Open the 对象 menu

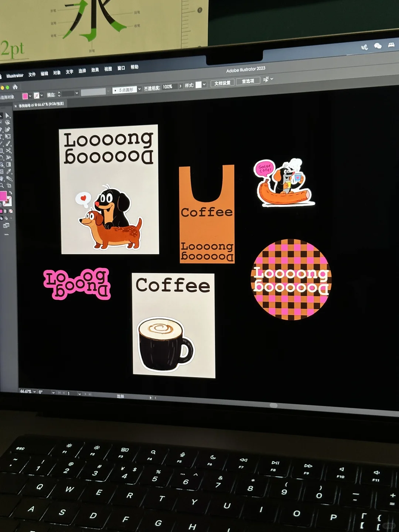click(57, 72)
